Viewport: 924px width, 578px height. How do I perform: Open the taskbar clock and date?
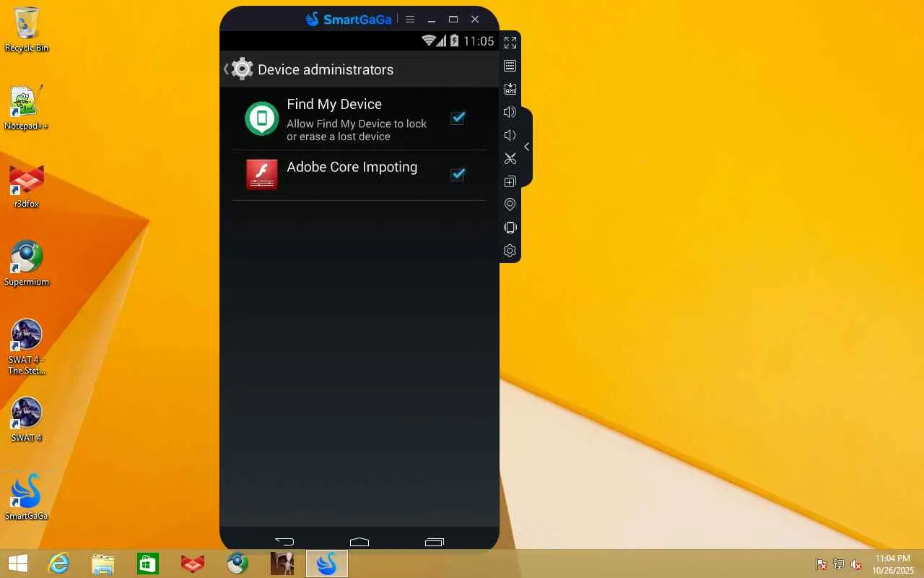click(893, 564)
